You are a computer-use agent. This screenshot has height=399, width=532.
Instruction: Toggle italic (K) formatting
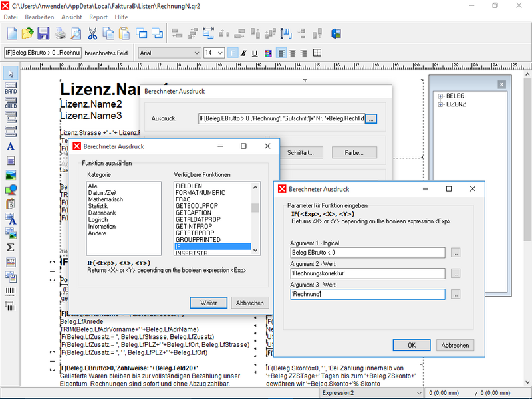pyautogui.click(x=243, y=53)
